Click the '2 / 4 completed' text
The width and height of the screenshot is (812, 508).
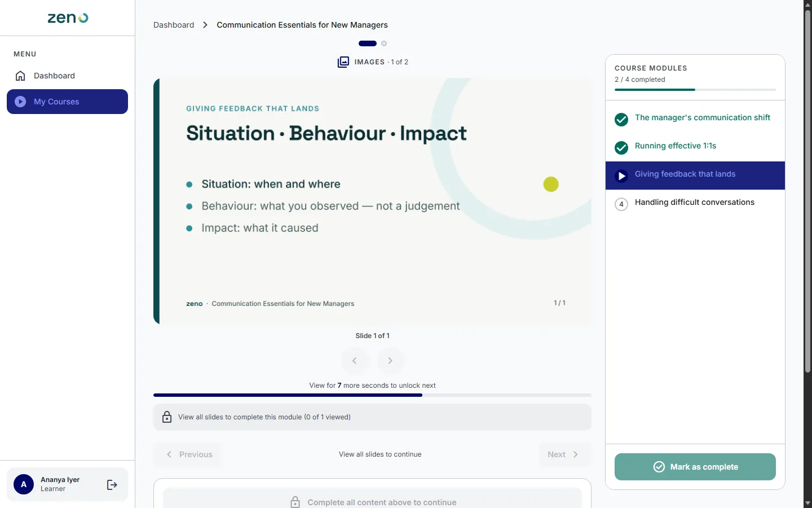click(x=640, y=80)
